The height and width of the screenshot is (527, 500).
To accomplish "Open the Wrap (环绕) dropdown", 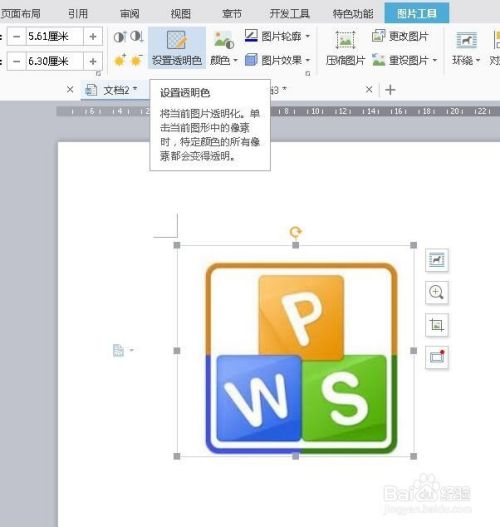I will [x=466, y=48].
